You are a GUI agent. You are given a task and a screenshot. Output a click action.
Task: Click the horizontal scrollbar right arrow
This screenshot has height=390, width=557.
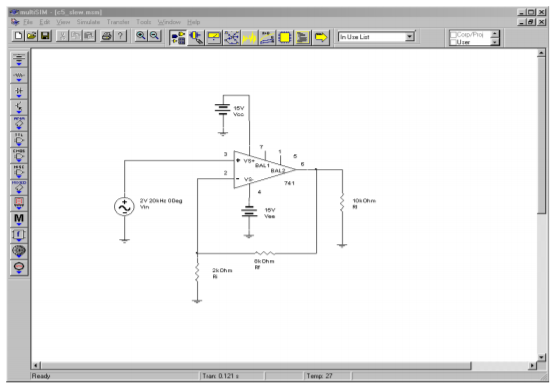tap(532, 365)
